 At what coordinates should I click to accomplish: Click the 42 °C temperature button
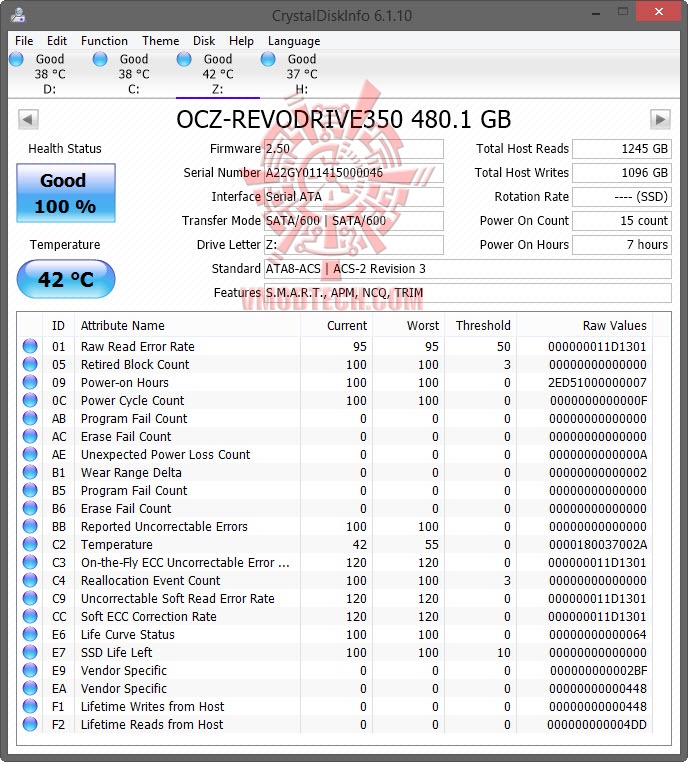point(66,279)
